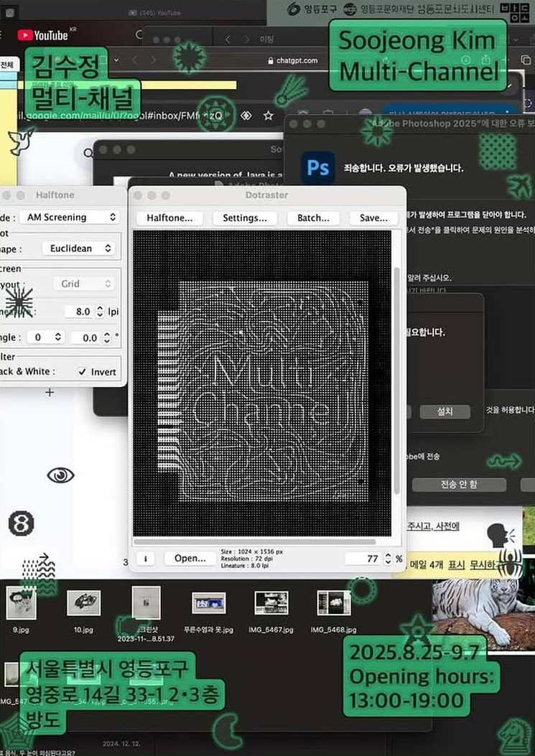Screen dimensions: 535x756
Task: Select the 10.jpg file thumbnail
Action: [84, 603]
